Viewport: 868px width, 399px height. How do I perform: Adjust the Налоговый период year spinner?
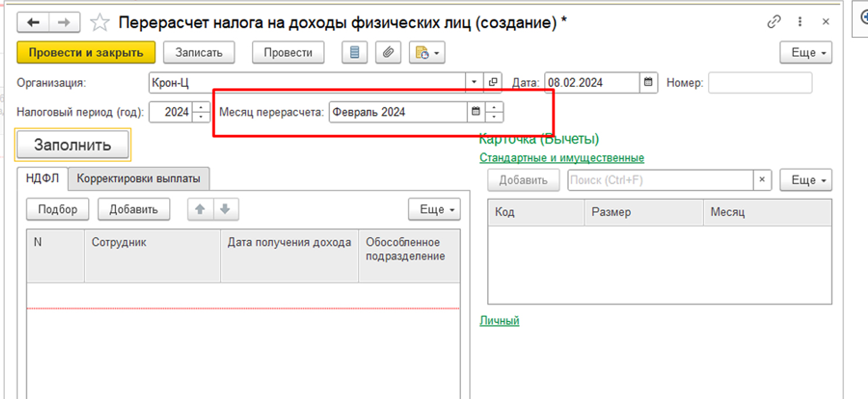201,111
